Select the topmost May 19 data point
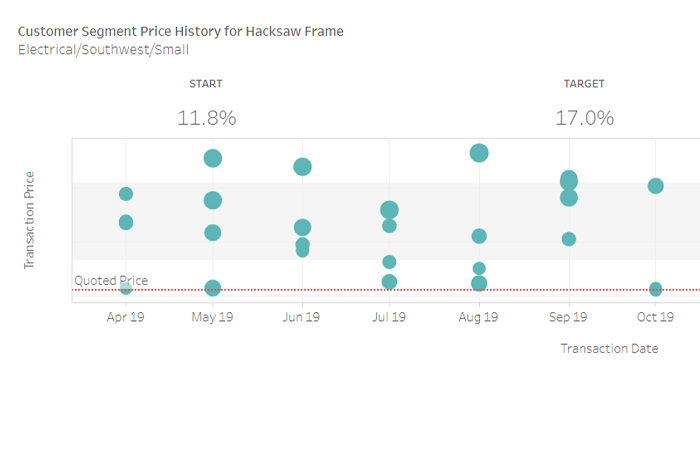 pos(213,158)
